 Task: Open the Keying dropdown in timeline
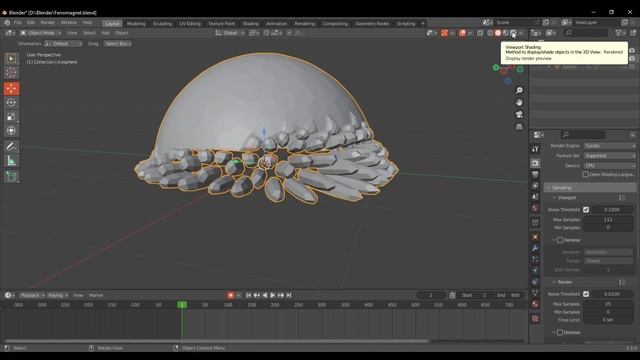tap(58, 295)
